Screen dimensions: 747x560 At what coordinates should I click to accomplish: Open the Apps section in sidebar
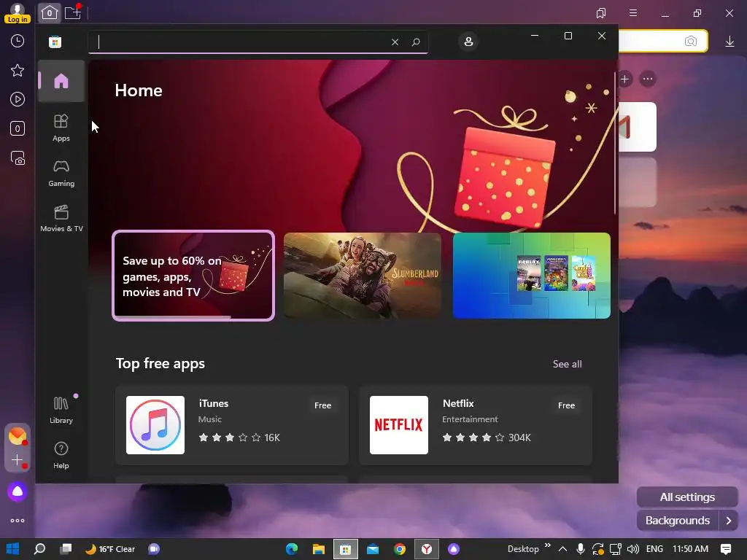(61, 128)
